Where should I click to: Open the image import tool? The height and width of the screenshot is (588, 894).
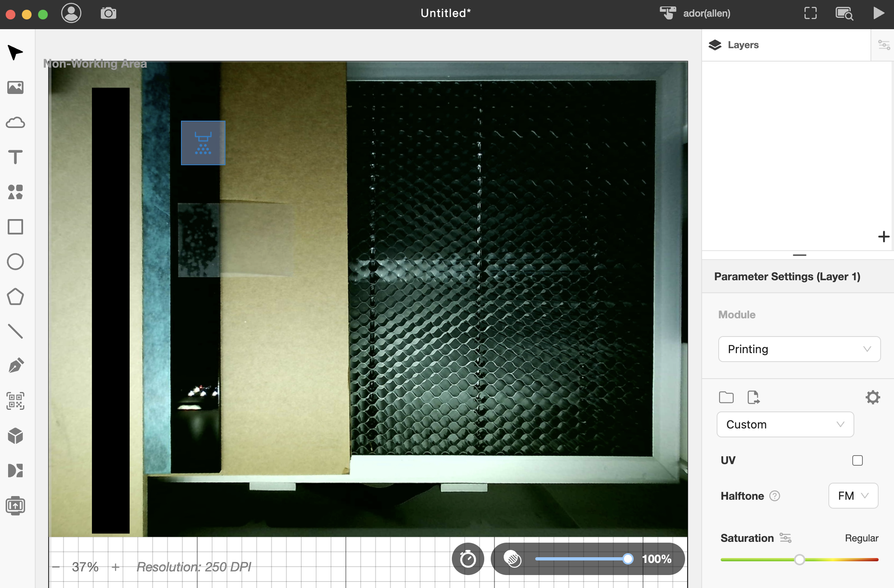pos(15,87)
